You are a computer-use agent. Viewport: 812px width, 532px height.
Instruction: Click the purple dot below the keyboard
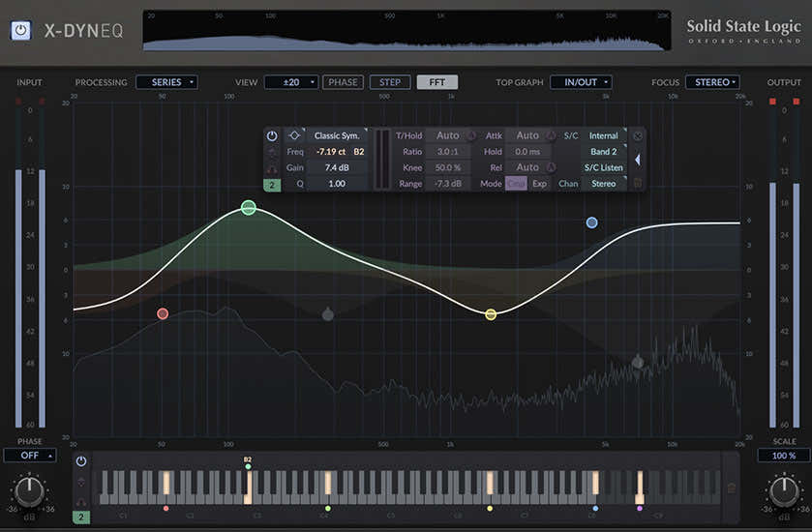640,509
